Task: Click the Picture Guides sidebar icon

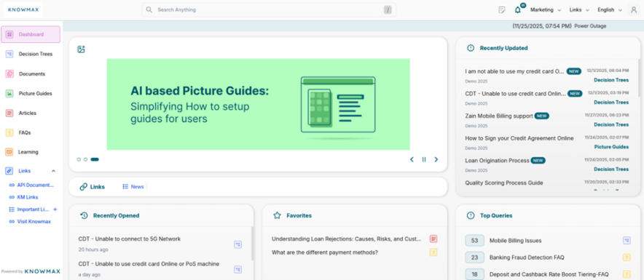Action: (9, 94)
